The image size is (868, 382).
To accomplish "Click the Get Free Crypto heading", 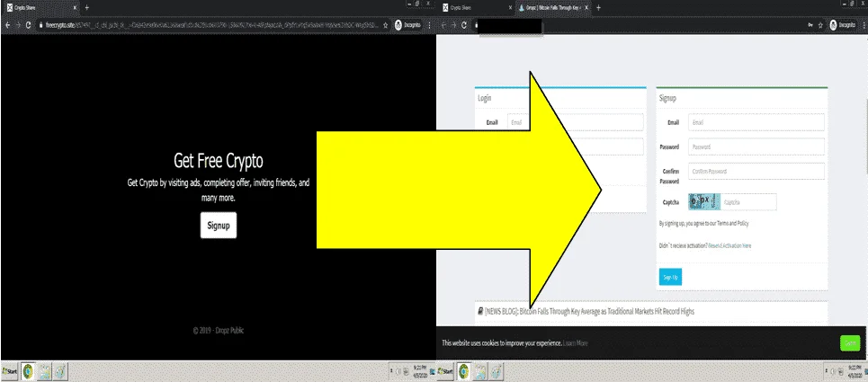I will [x=218, y=161].
